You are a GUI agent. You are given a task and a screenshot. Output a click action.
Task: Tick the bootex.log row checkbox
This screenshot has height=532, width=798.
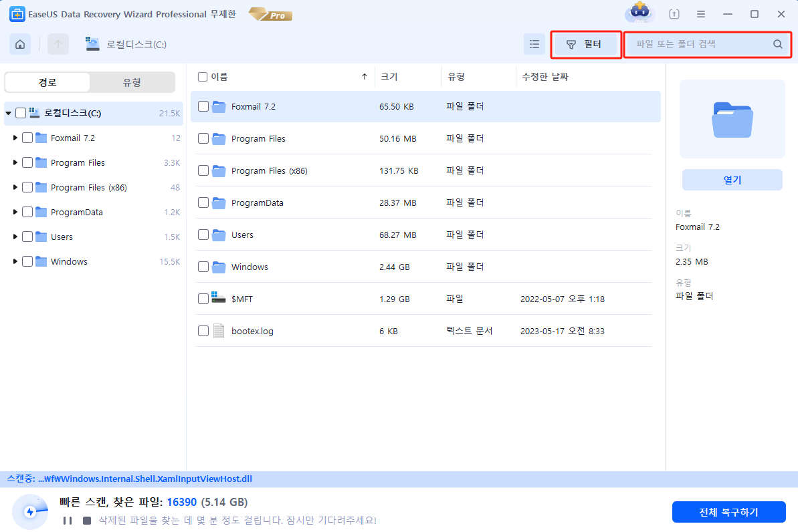[x=203, y=331]
